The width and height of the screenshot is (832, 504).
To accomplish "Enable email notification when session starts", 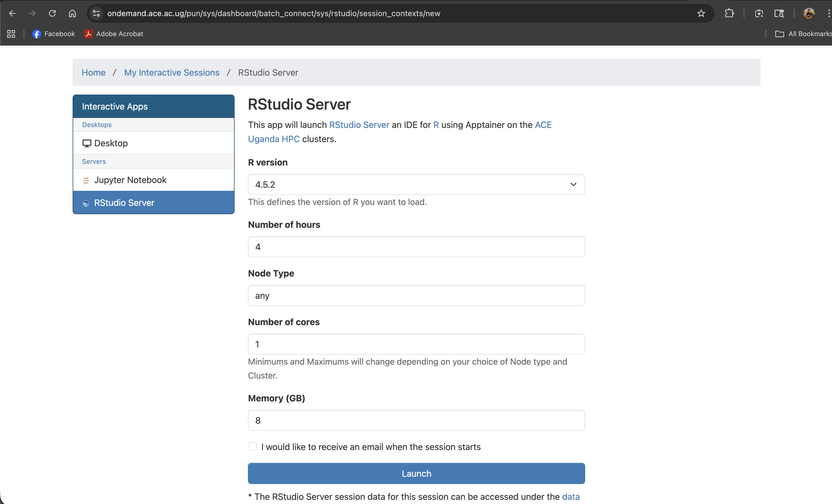I will 252,446.
